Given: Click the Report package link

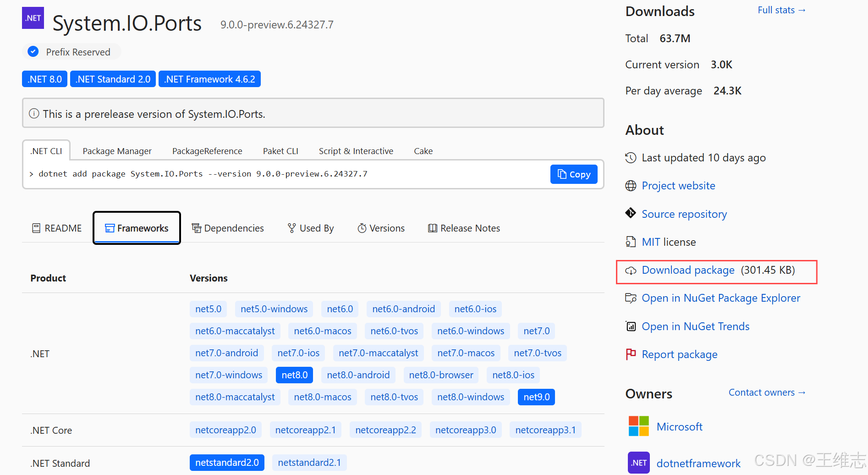Looking at the screenshot, I should [679, 354].
